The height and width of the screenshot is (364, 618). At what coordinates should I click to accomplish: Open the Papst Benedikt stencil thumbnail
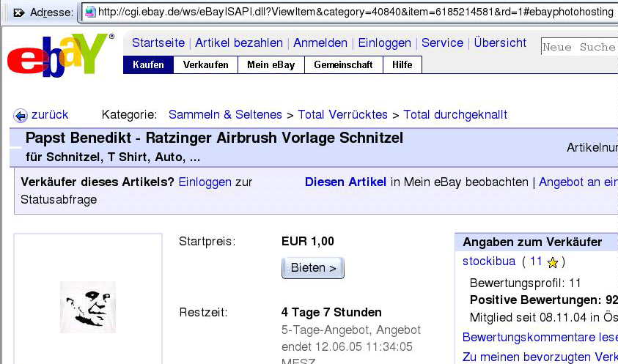pyautogui.click(x=88, y=307)
